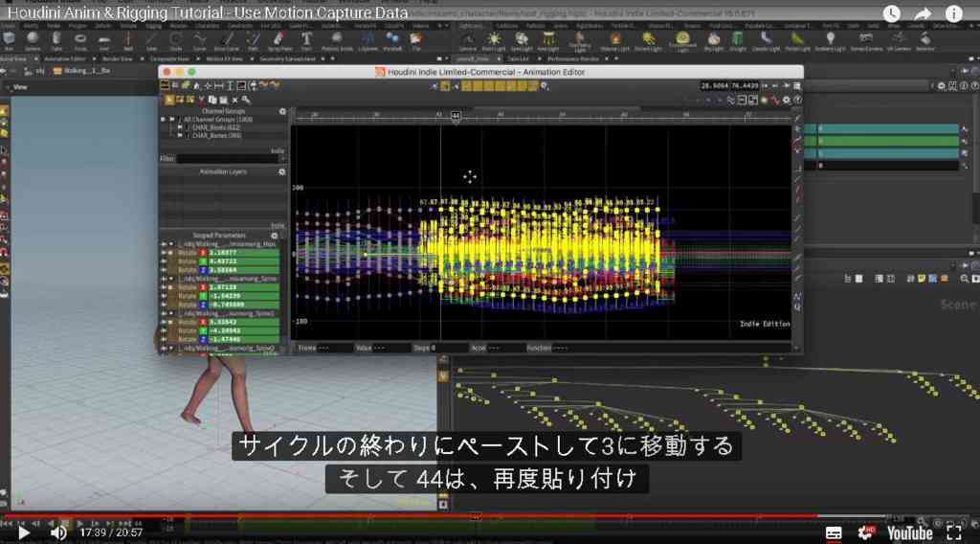Mute the YouTube video volume
Viewport: 980px width, 544px height.
[58, 533]
